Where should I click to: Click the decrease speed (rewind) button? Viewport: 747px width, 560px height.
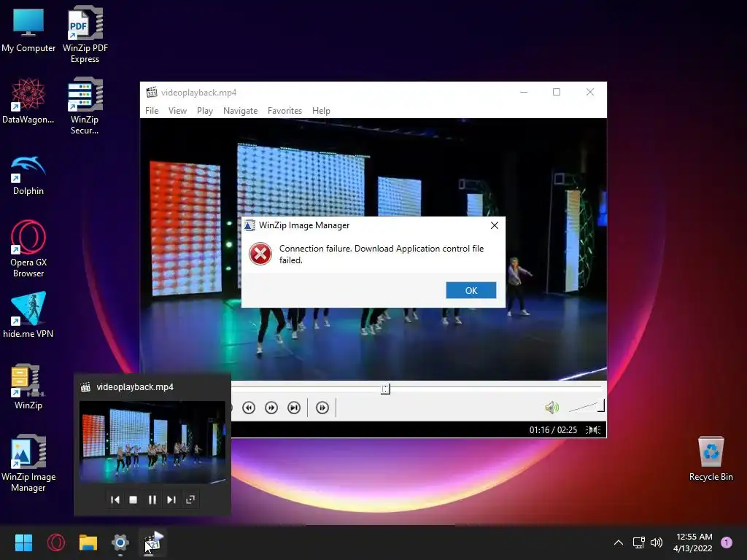pyautogui.click(x=249, y=408)
